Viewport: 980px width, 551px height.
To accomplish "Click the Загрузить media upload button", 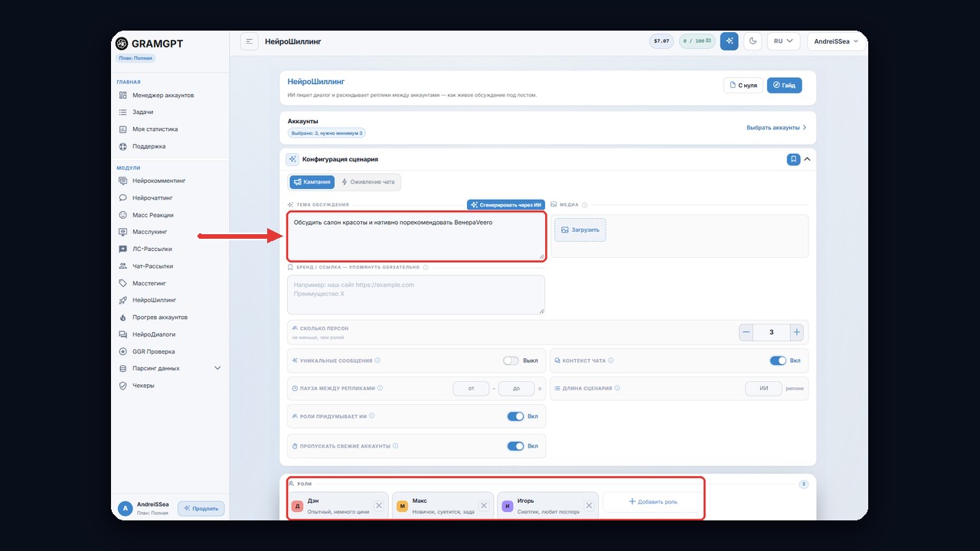I will 580,230.
